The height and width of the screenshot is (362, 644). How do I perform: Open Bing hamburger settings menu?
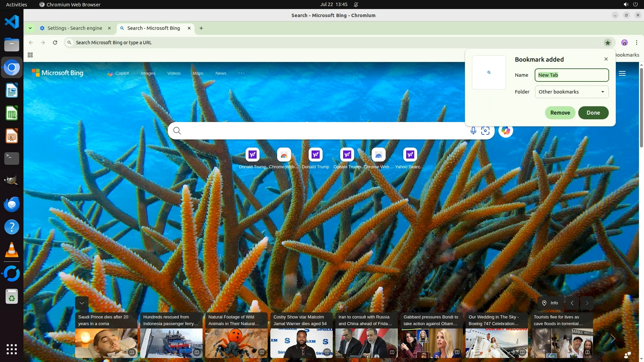pyautogui.click(x=622, y=73)
